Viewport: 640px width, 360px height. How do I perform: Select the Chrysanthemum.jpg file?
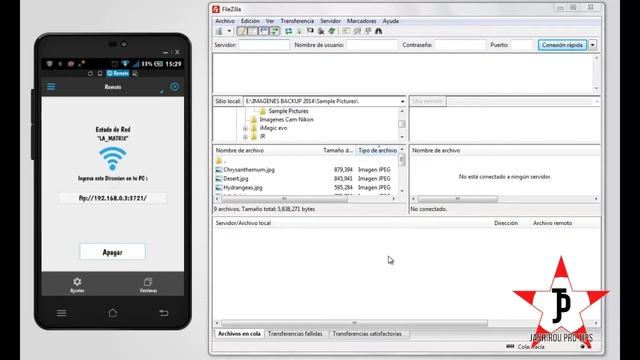pyautogui.click(x=249, y=170)
